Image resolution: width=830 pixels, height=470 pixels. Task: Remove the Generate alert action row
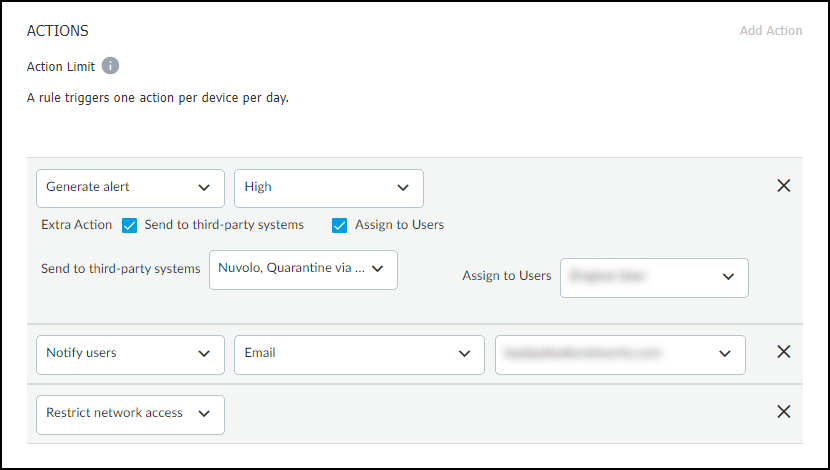click(784, 186)
